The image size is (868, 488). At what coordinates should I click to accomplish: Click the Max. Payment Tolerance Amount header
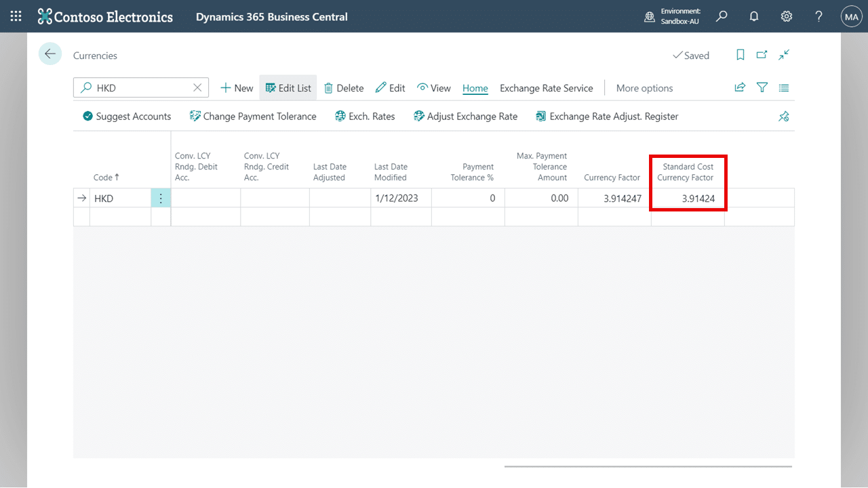click(542, 167)
